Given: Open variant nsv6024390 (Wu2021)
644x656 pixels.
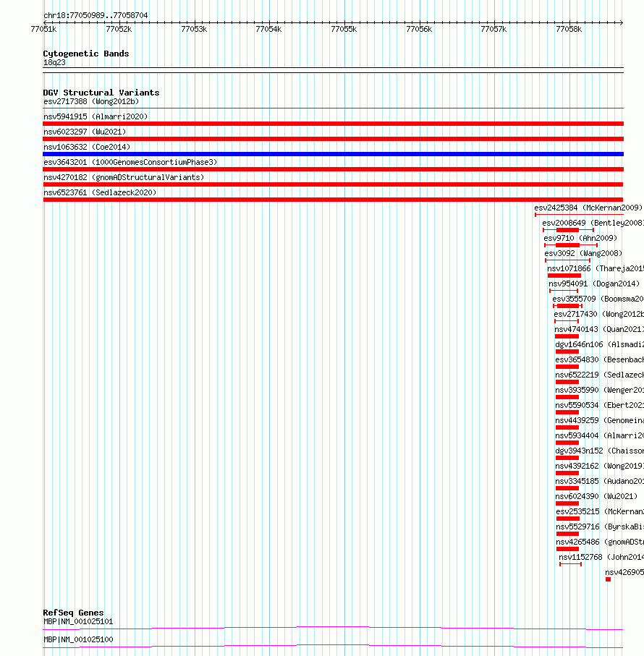Looking at the screenshot, I should tap(597, 497).
